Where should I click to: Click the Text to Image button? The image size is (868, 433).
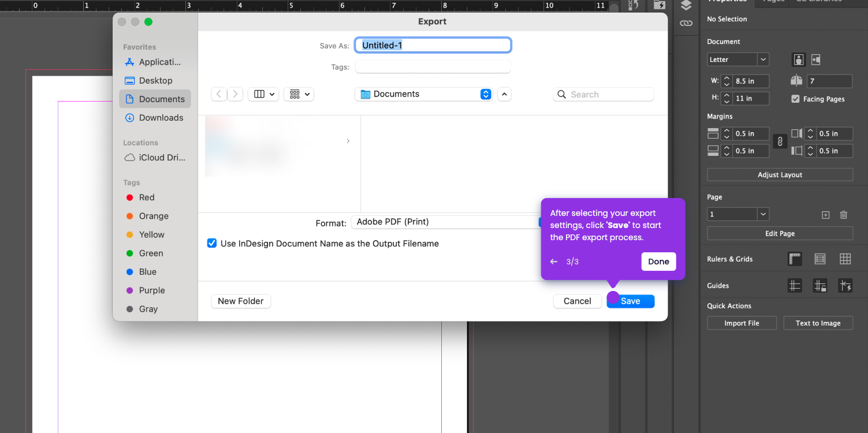click(x=818, y=323)
